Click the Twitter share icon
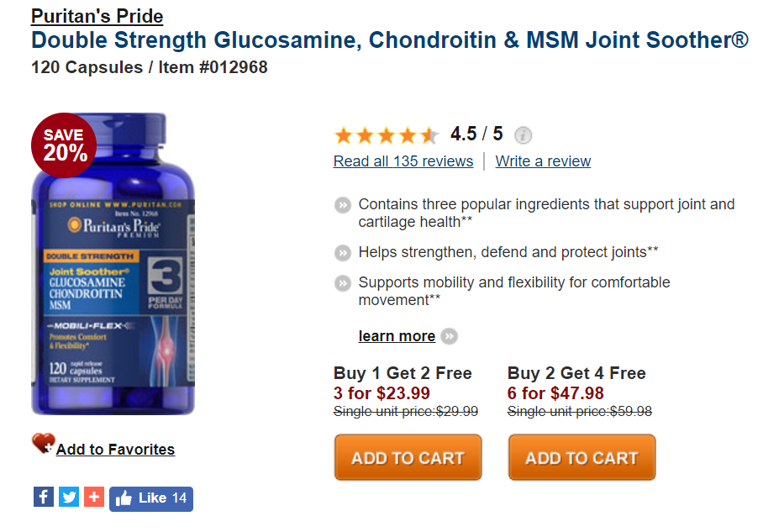Screen dimensions: 763x532 point(69,498)
